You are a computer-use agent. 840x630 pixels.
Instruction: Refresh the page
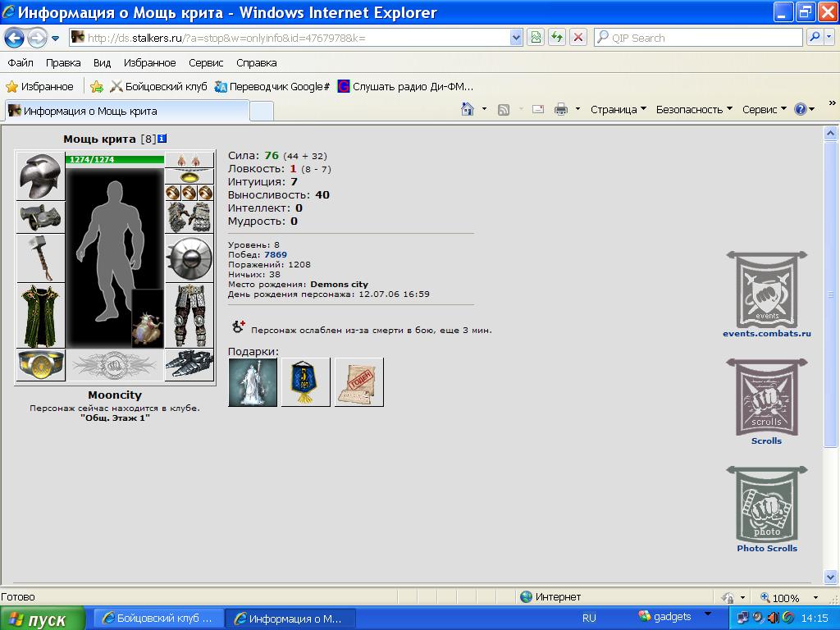coord(557,38)
